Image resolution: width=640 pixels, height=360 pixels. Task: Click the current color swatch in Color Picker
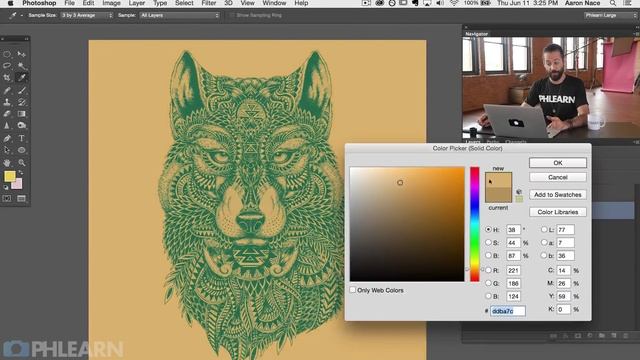click(498, 195)
